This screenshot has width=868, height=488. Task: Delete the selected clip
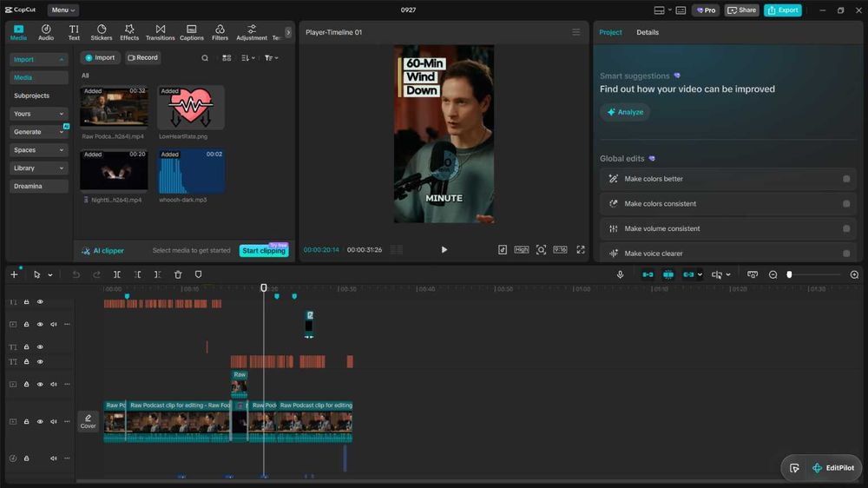(178, 274)
